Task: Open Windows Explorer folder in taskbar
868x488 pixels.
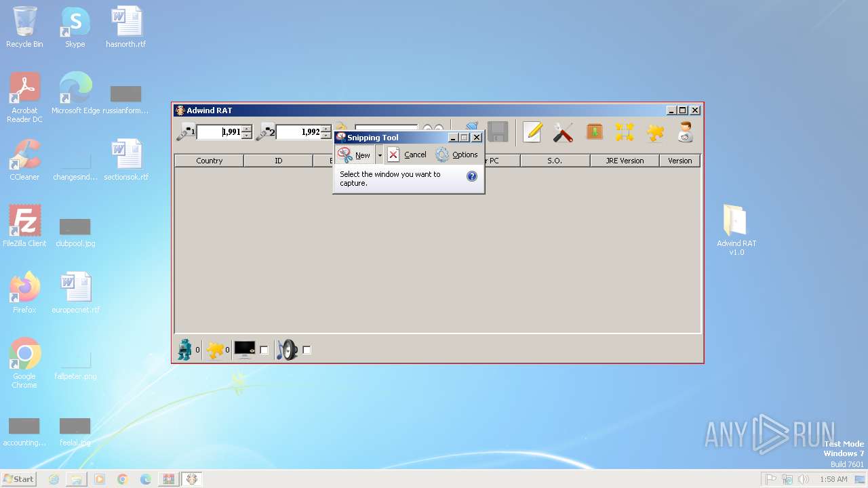Action: pyautogui.click(x=77, y=479)
